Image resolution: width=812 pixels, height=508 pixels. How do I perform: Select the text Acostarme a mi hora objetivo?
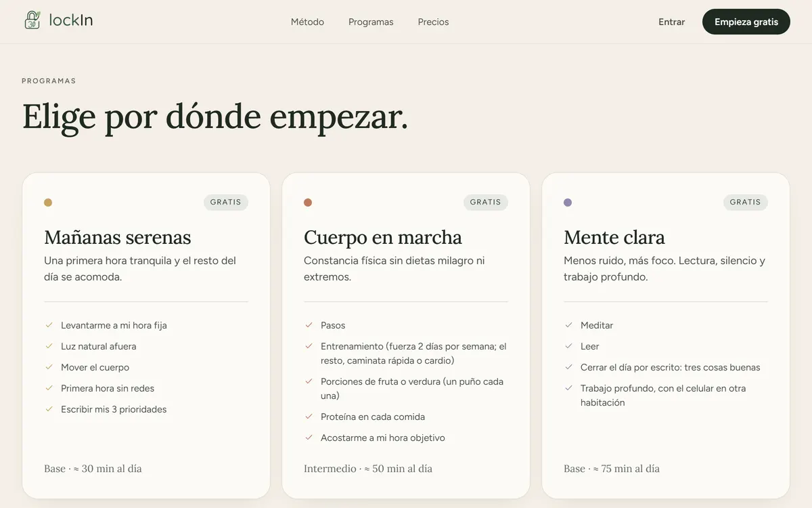pyautogui.click(x=383, y=438)
